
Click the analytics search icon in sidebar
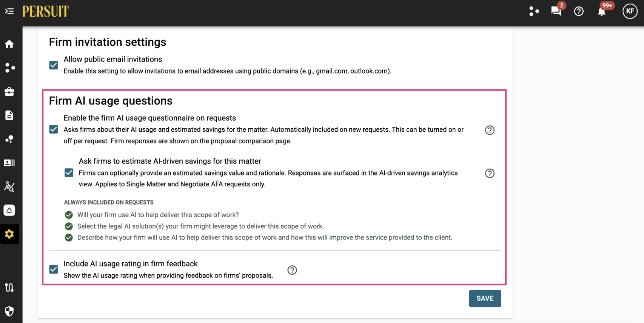(9, 186)
